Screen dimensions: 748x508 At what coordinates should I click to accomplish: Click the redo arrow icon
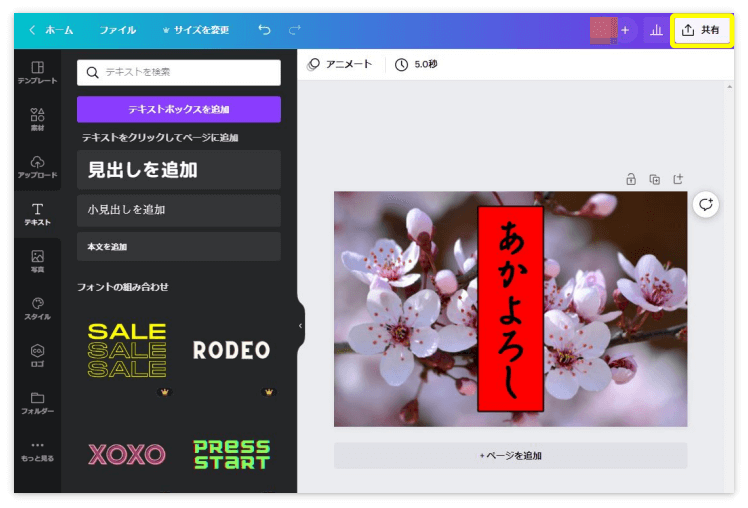295,30
